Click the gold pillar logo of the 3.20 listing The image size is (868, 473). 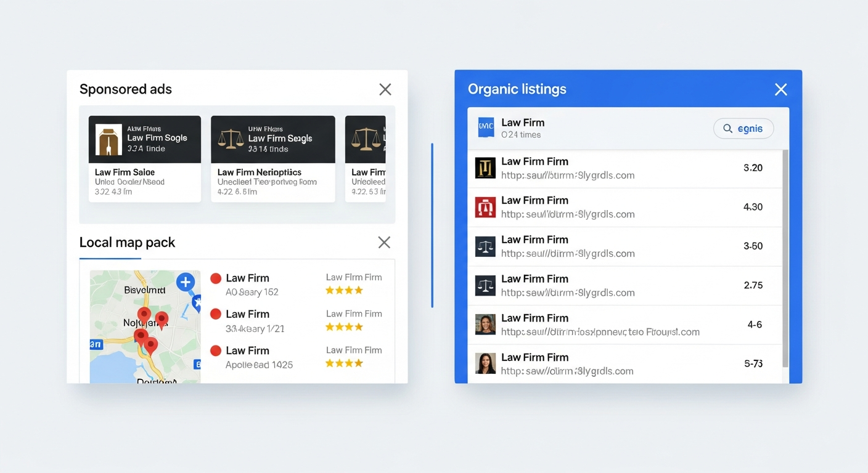click(485, 168)
